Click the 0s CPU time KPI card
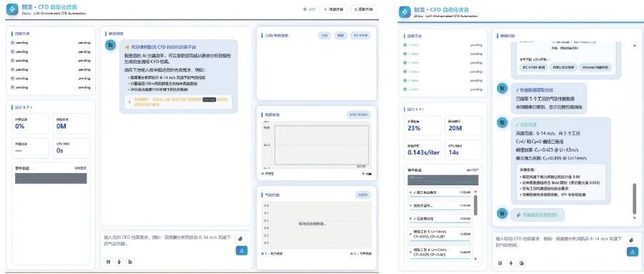Screen dimensions: 644x274 point(71,148)
